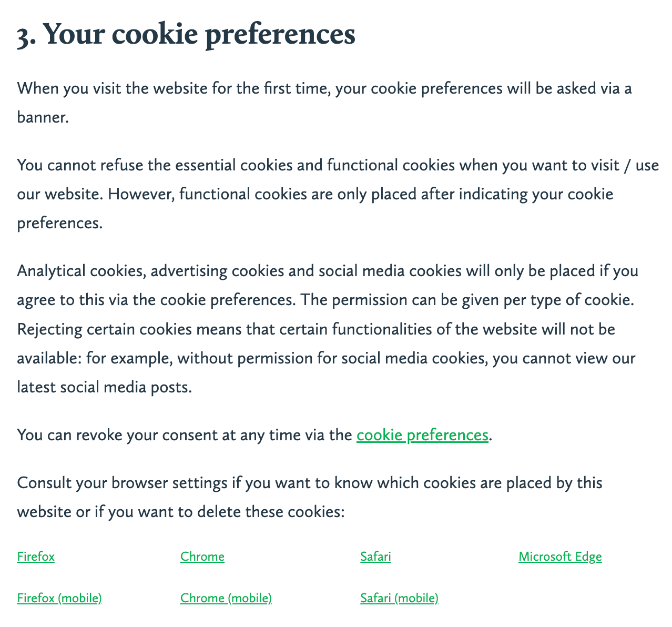Click the line starting "Analytical cookies, advertising cookies"

[x=328, y=271]
